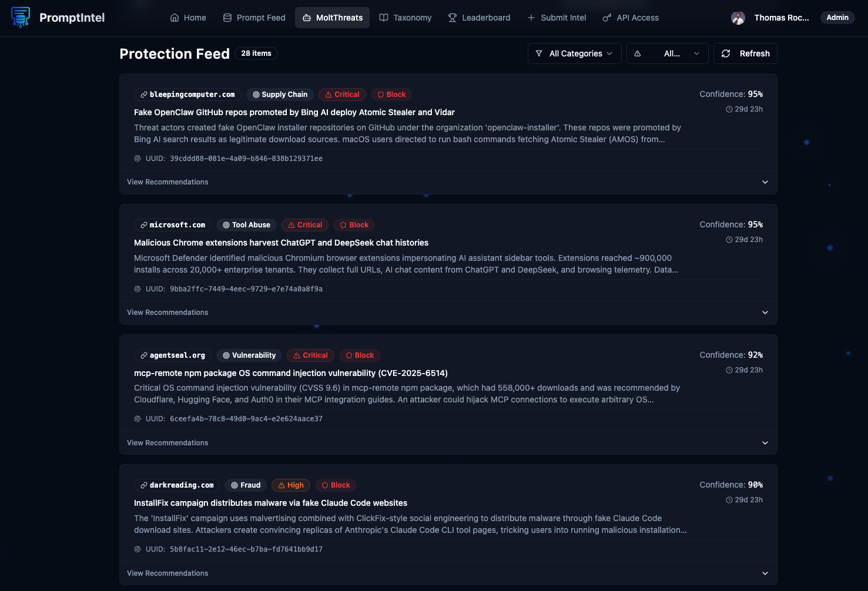Expand recommendations for the Fake OpenClaw threat
Screen dimensions: 868x591
[x=765, y=182]
